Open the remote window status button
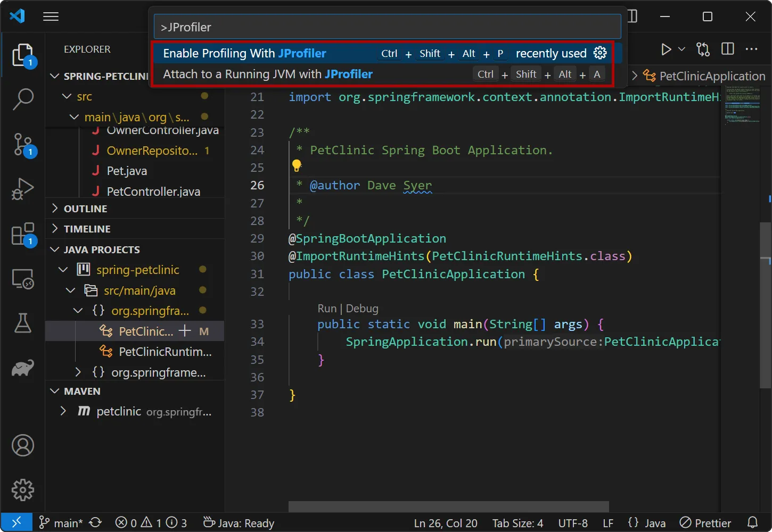Viewport: 772px width, 532px height. point(17,522)
